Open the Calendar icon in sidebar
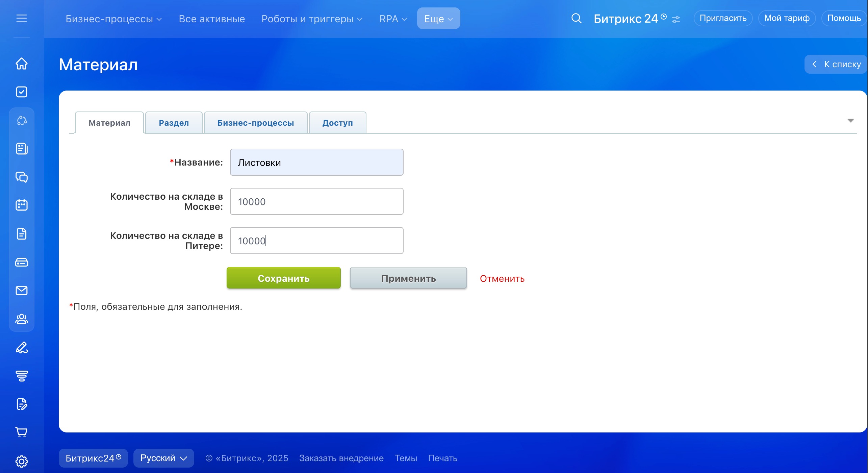 coord(22,205)
